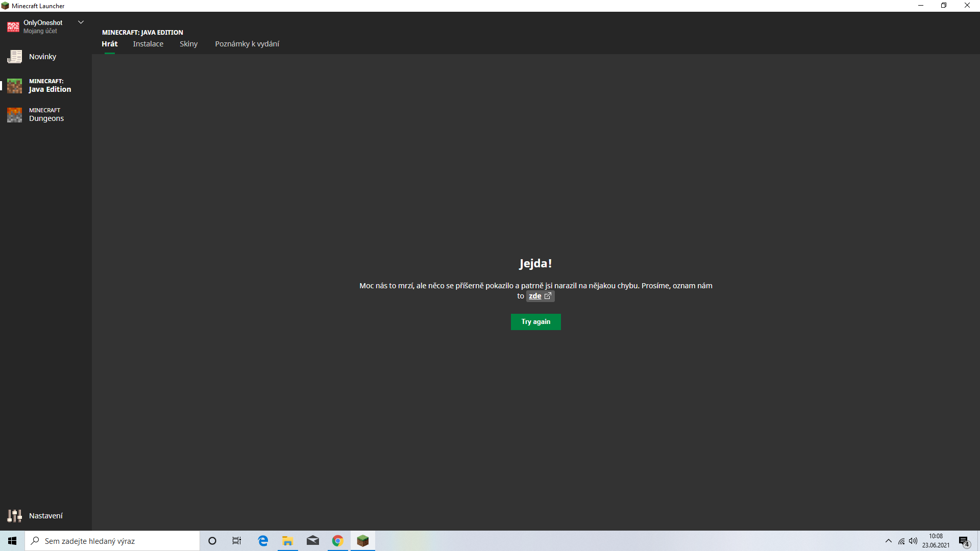Image resolution: width=980 pixels, height=551 pixels.
Task: Open the Mail app taskbar icon
Action: click(312, 541)
